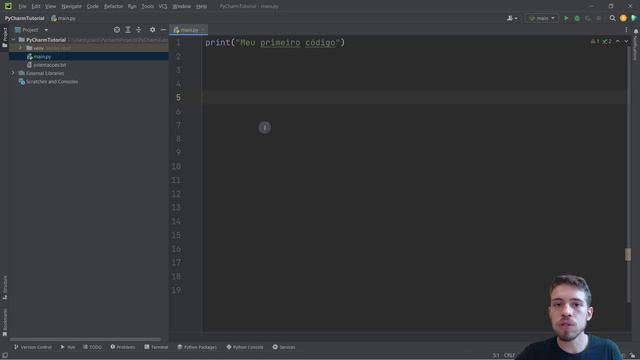Screen dimensions: 640x360
Task: Open the Code menu
Action: [x=93, y=6]
